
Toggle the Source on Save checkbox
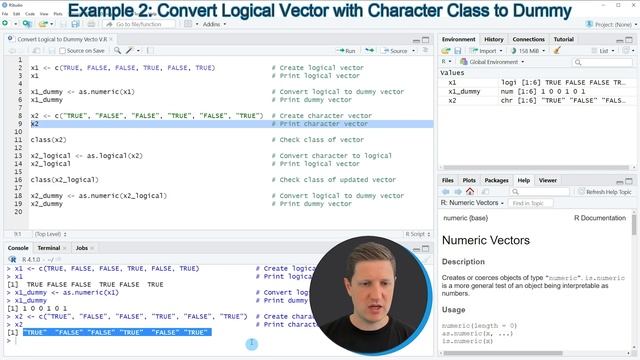coord(62,51)
